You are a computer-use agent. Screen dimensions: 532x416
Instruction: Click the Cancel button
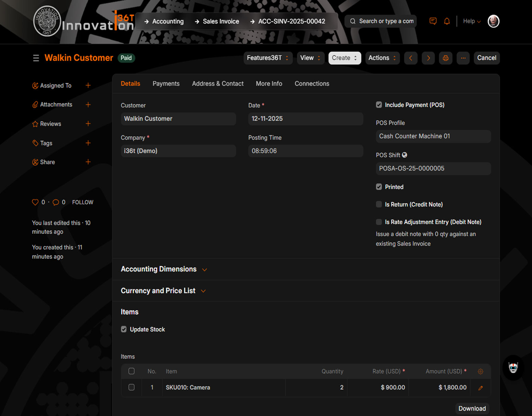pos(486,58)
